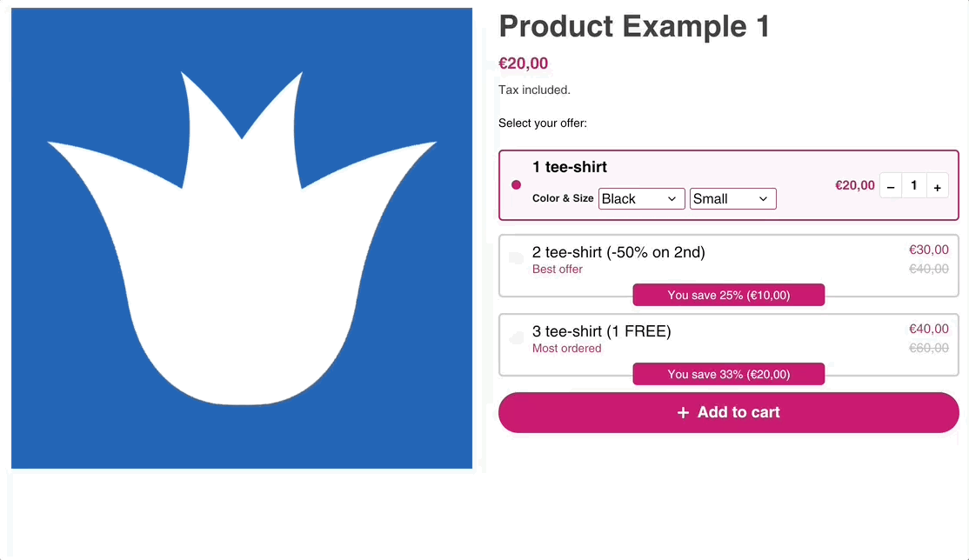Viewport: 969px width, 560px height.
Task: Click the 3 tee-shirt (1 FREE) title
Action: [601, 331]
